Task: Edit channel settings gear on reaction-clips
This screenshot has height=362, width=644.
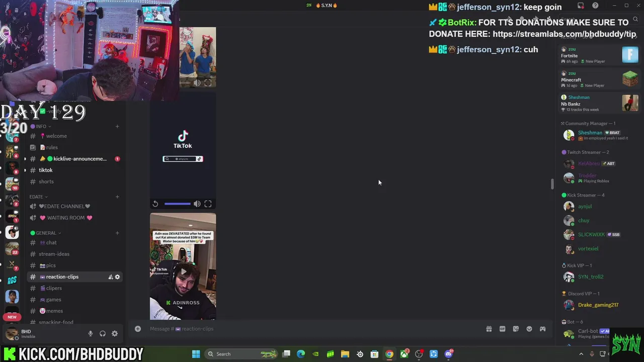Action: (x=118, y=277)
